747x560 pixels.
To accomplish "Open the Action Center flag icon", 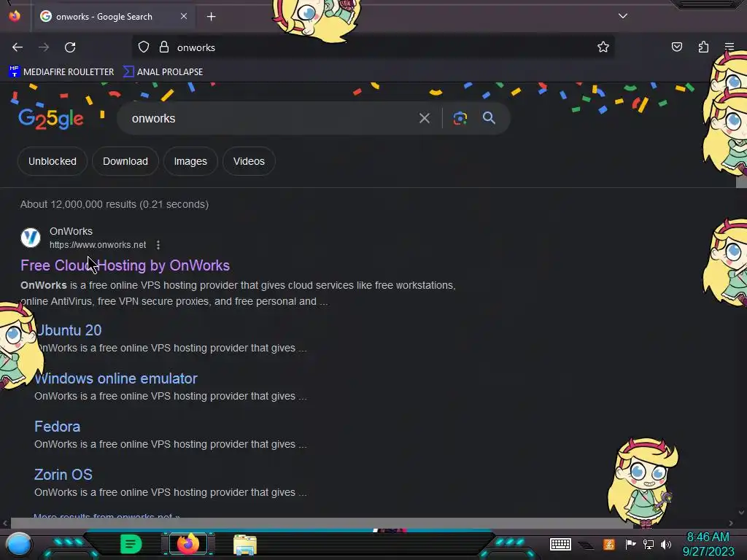I will 631,544.
